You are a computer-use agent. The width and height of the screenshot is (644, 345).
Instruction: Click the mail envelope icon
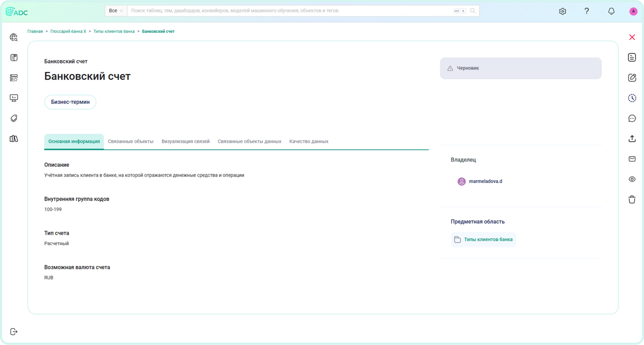click(x=632, y=159)
